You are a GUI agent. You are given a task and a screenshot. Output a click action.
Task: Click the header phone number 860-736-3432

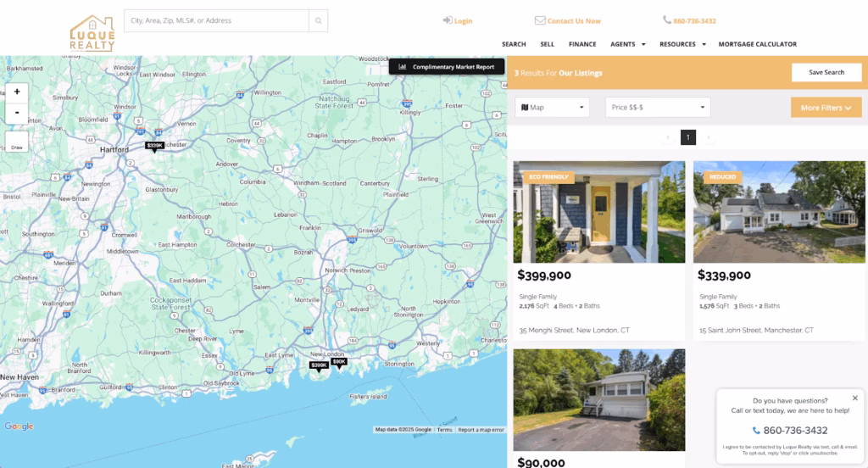click(x=689, y=21)
